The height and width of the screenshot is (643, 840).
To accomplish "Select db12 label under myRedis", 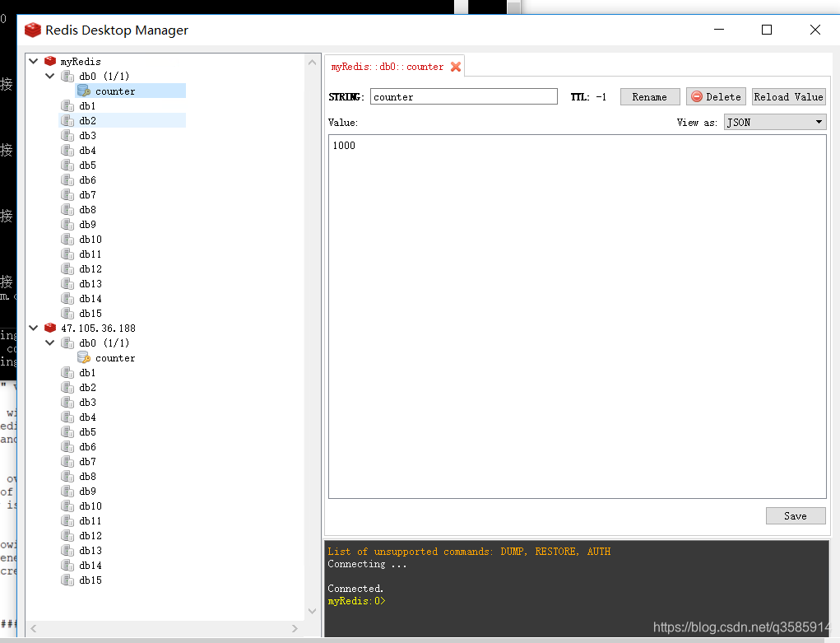I will 90,268.
